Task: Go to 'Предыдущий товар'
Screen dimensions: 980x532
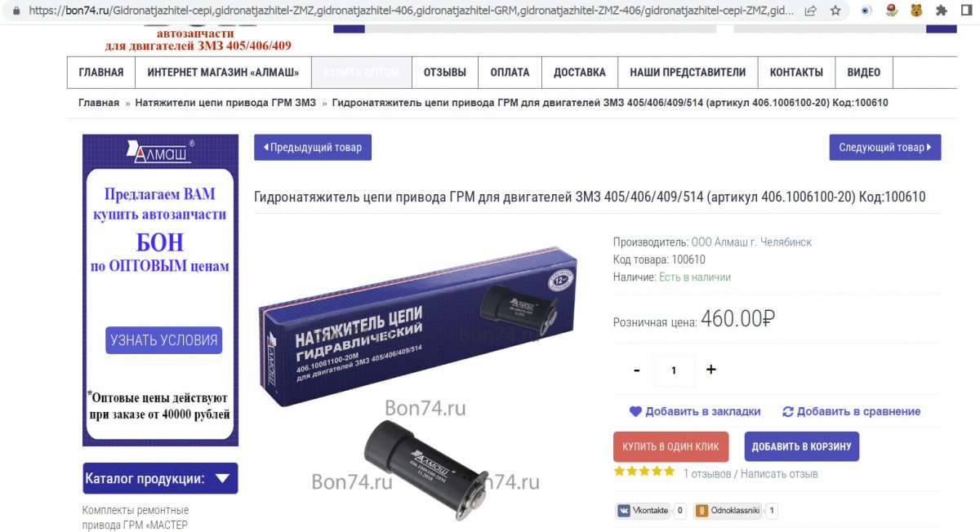Action: 313,148
